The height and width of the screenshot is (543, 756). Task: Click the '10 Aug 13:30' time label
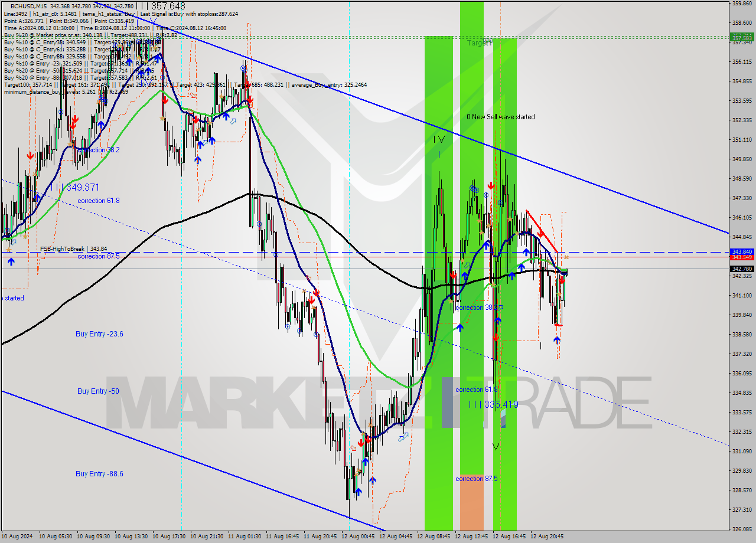[132, 537]
